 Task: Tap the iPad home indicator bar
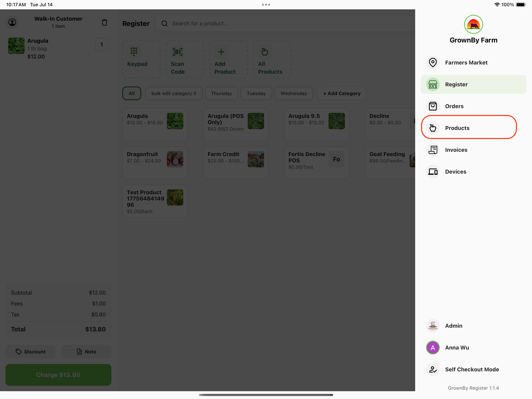pos(266,395)
